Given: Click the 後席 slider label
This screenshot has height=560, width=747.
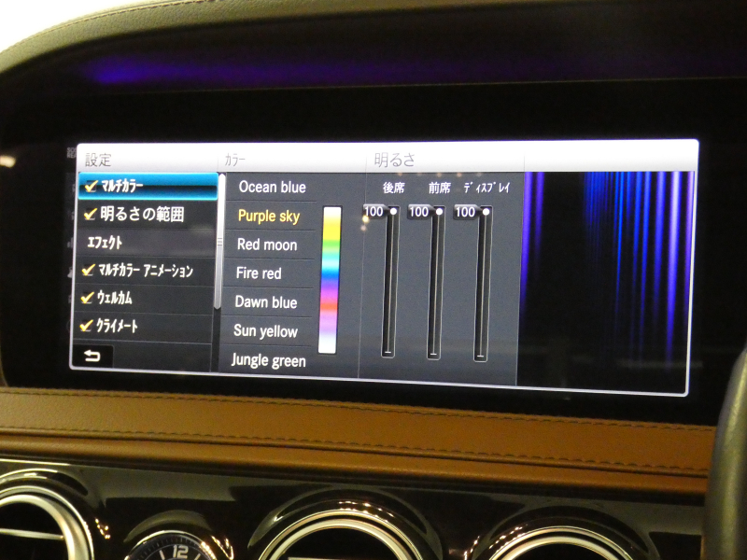Looking at the screenshot, I should pyautogui.click(x=393, y=189).
